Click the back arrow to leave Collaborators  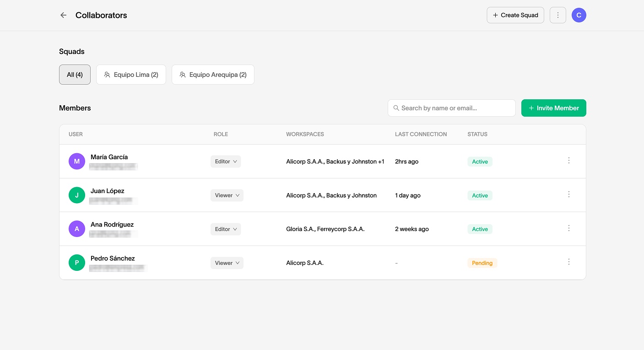pyautogui.click(x=63, y=15)
